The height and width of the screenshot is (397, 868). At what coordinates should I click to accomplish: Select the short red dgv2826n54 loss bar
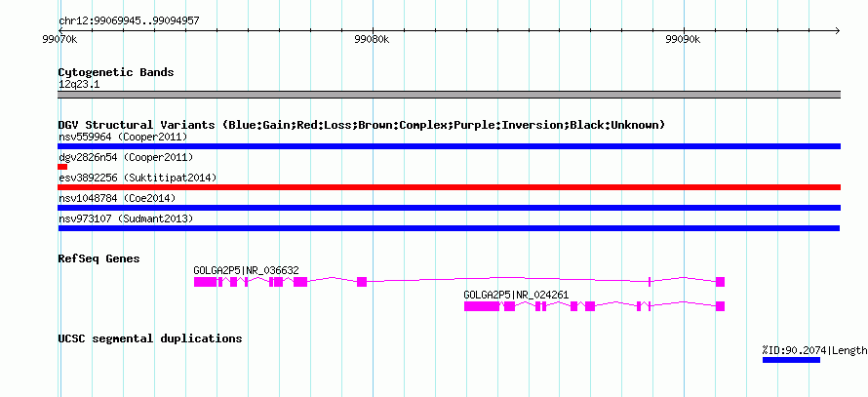click(x=62, y=167)
